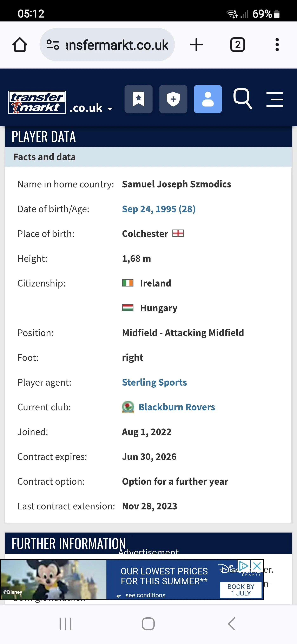The height and width of the screenshot is (644, 297).
Task: Open a new browser tab
Action: tap(196, 45)
